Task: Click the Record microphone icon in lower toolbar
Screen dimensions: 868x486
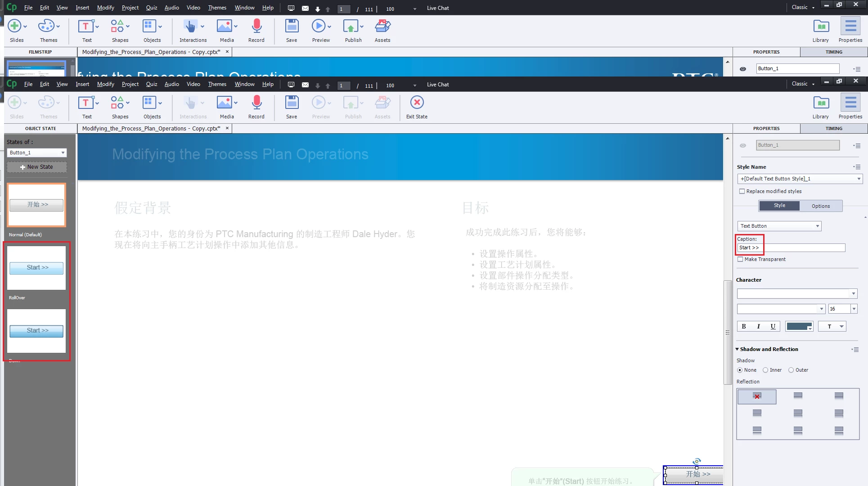Action: pyautogui.click(x=256, y=103)
